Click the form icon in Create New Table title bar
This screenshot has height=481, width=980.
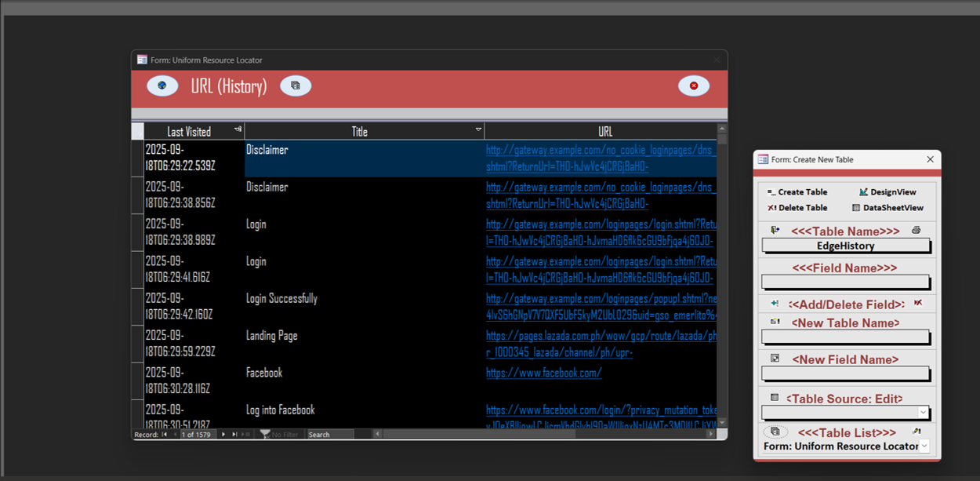coord(763,159)
